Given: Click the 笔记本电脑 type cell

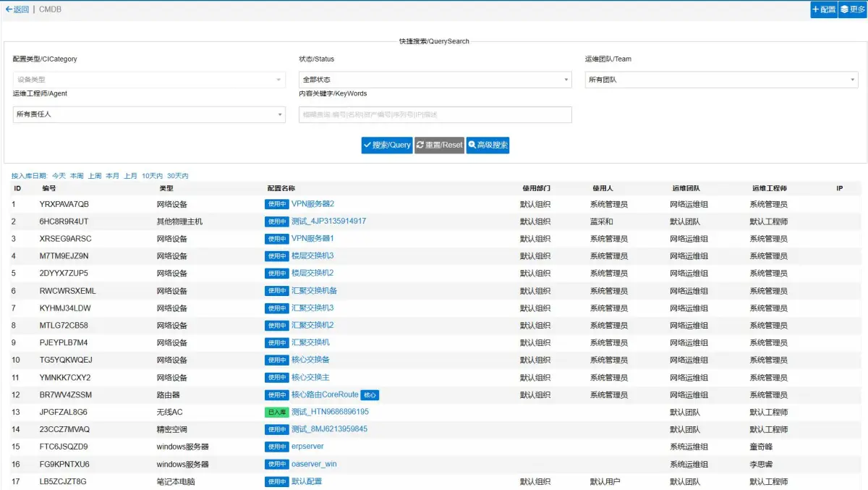Looking at the screenshot, I should click(176, 482).
